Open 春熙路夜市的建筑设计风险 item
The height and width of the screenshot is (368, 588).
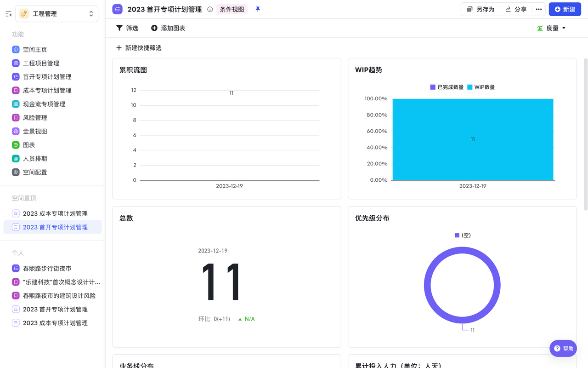(52, 296)
